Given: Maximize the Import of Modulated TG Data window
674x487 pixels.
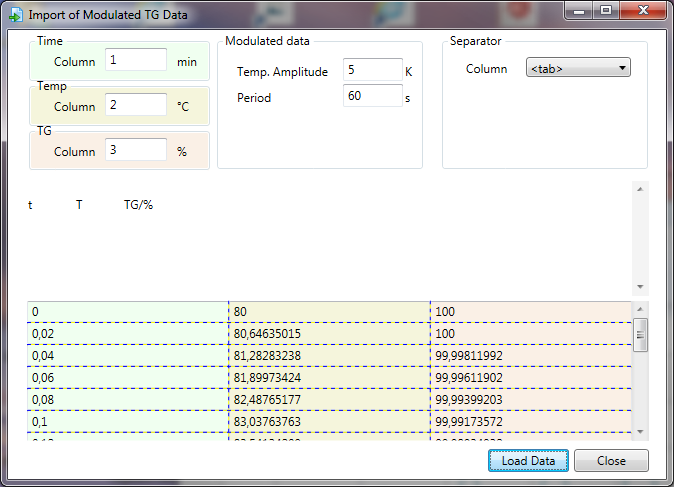Looking at the screenshot, I should coord(606,10).
